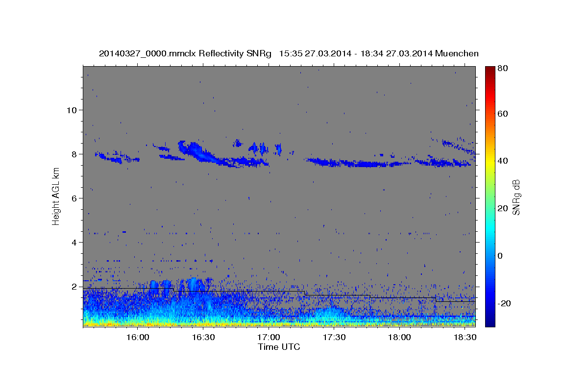
Task: Click the plot title starting with '20140327_0000.mmclx Reflectivity SNRg'
Action: point(289,53)
